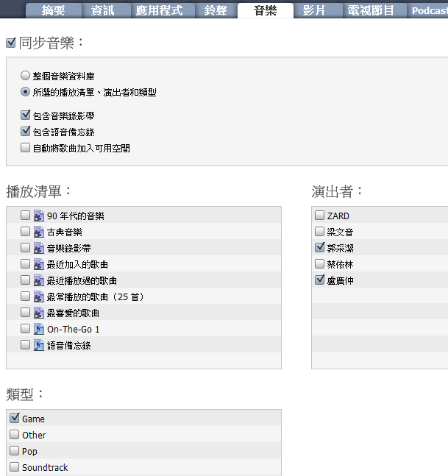Check the 最近播放過的歌曲 playlist checkbox
448x476 pixels.
click(25, 280)
